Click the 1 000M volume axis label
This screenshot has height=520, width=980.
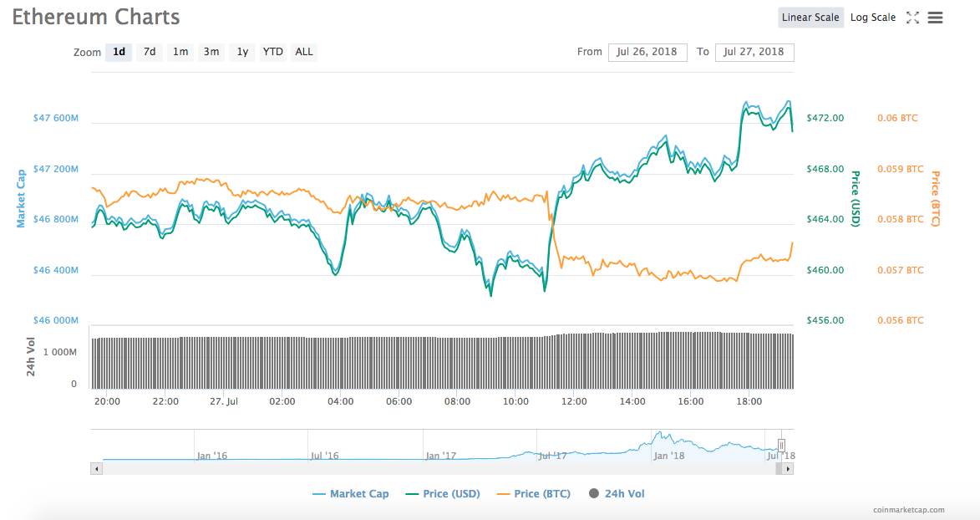tap(60, 352)
